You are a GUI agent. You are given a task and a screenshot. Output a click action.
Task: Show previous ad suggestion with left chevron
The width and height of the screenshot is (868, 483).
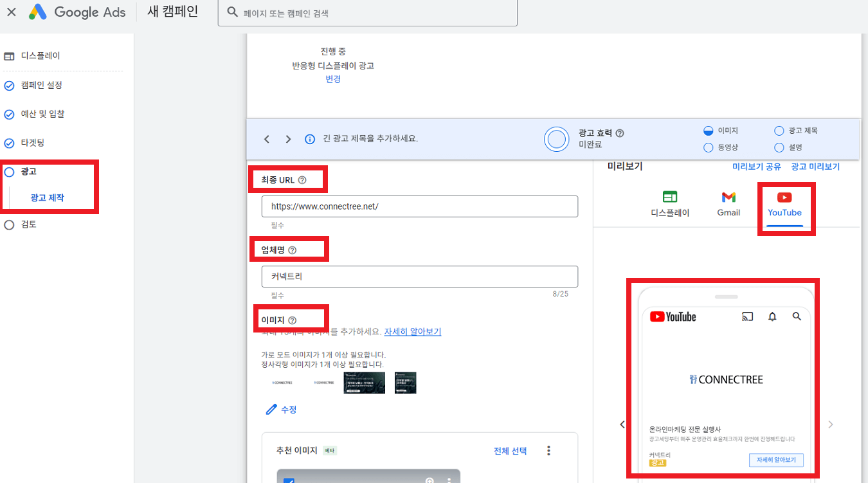click(x=267, y=139)
